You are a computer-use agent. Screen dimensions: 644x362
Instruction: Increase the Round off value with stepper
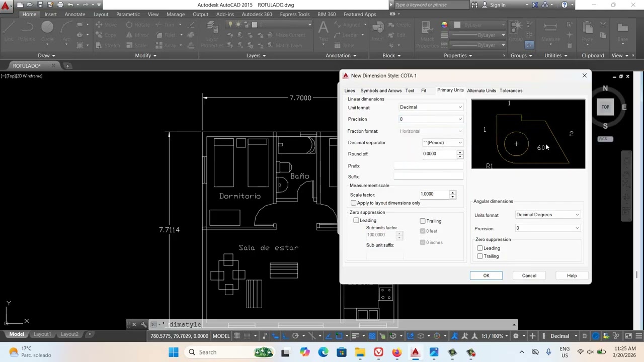point(460,151)
